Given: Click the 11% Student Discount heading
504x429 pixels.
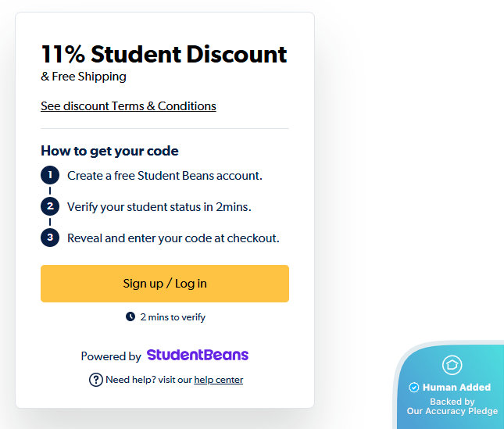Looking at the screenshot, I should (x=164, y=54).
